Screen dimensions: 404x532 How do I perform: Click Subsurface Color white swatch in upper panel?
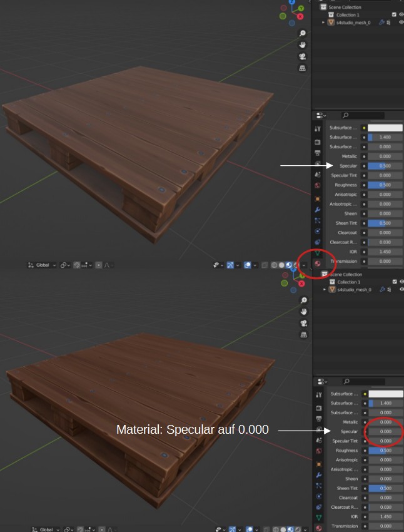tap(385, 128)
